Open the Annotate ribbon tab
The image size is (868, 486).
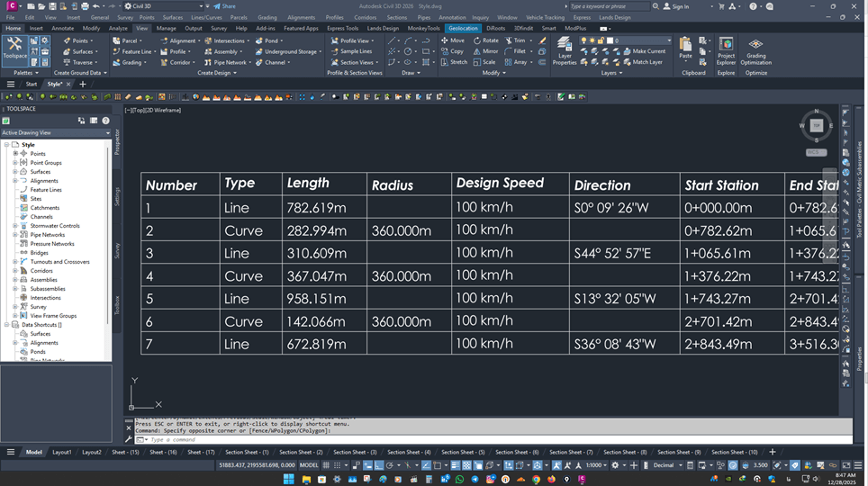tap(63, 28)
